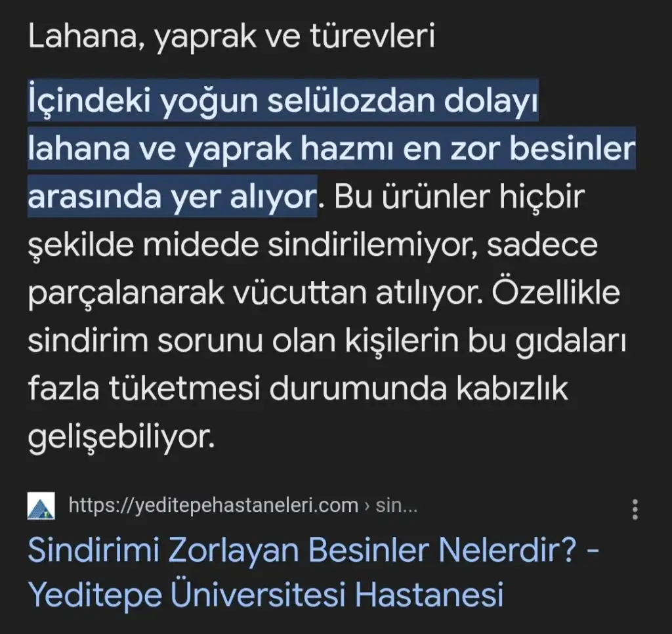
Task: Click highlighted text 'İçindeki yoğun selülozdan dolayı'
Action: tap(283, 101)
